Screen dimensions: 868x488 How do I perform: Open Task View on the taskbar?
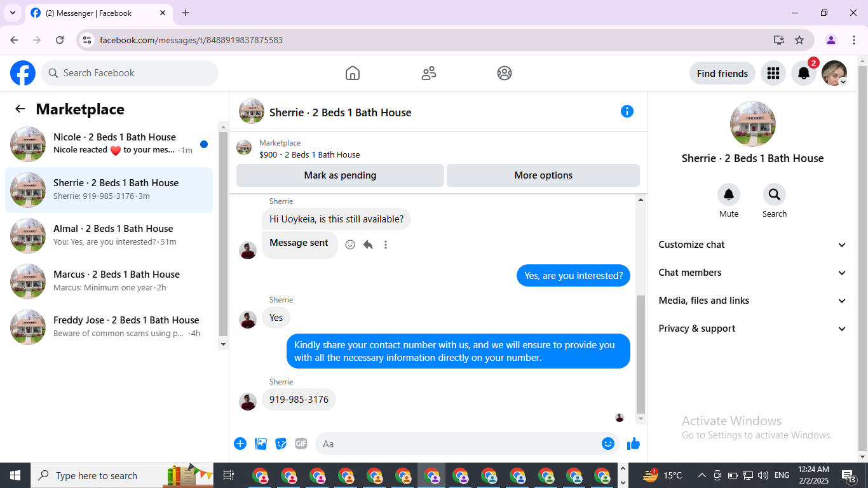(229, 475)
